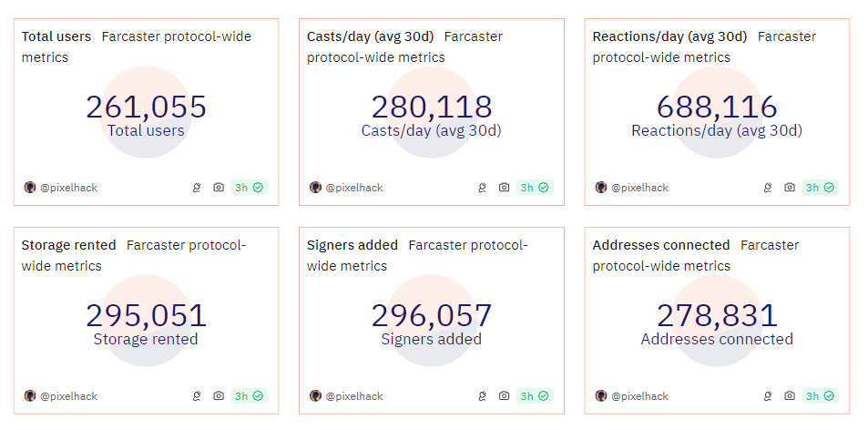The height and width of the screenshot is (430, 868).
Task: Click the 3h freshness badge on Signers added card
Action: [534, 396]
